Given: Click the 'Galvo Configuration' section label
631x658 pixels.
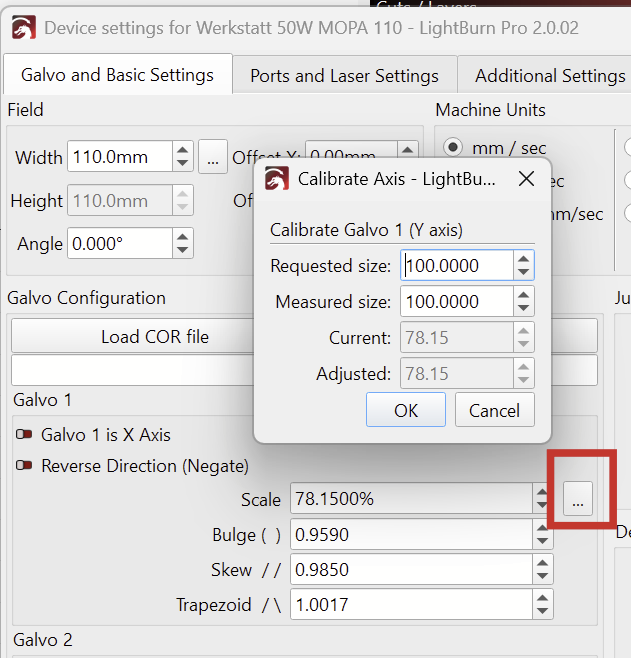Looking at the screenshot, I should [86, 298].
